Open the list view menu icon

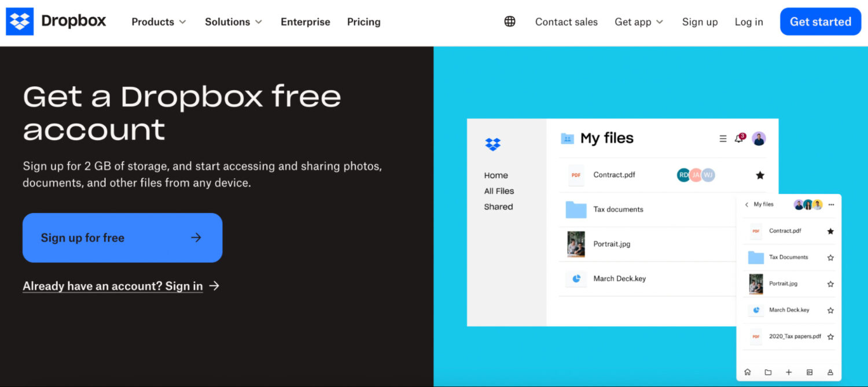click(723, 139)
